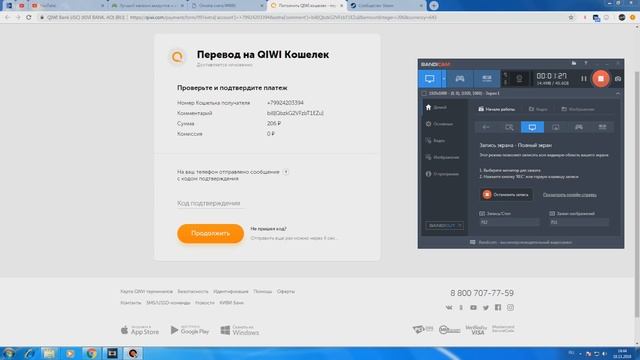Open the YouTube social icon in the footer
This screenshot has width=640, height=360.
[x=473, y=307]
